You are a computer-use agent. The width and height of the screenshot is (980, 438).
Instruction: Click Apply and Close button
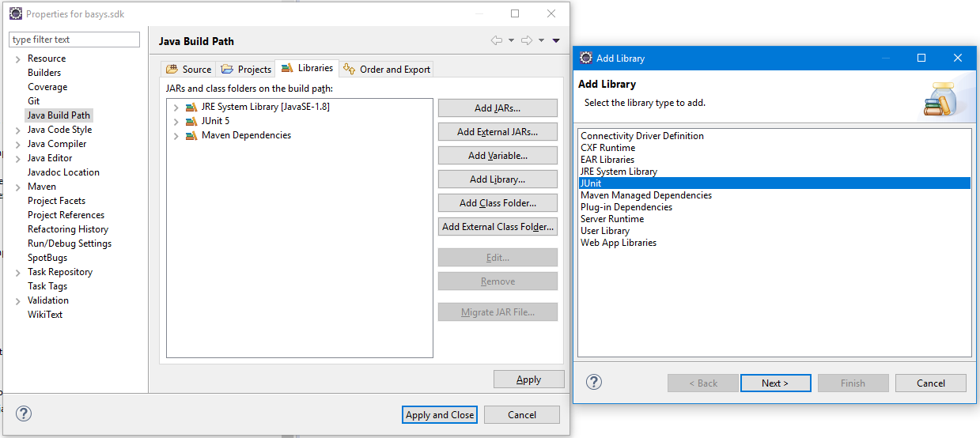[x=440, y=414]
